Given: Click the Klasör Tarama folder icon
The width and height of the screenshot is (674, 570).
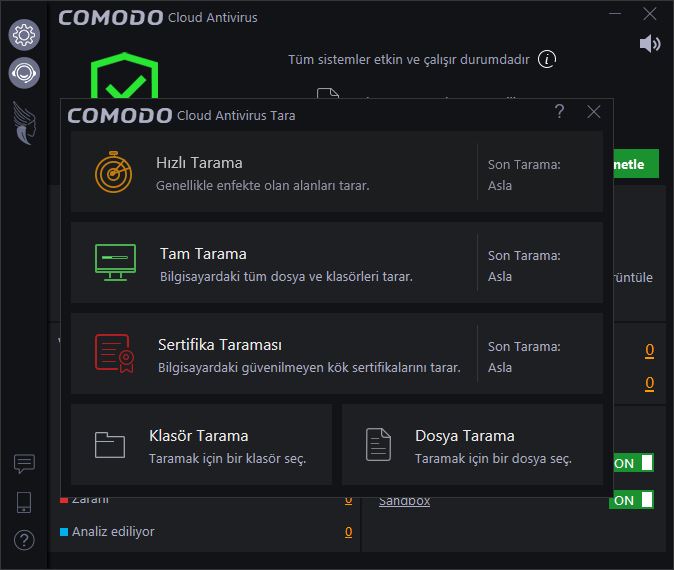Looking at the screenshot, I should 110,445.
